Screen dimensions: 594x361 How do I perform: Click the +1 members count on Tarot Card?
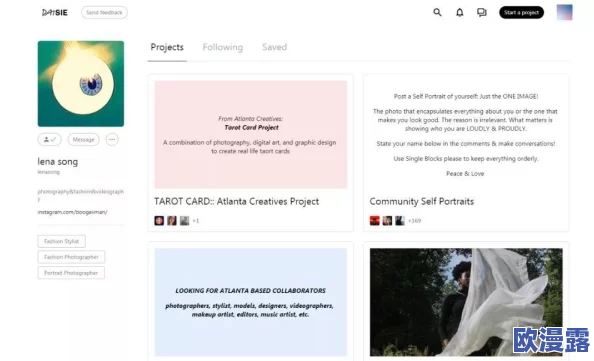coord(196,220)
